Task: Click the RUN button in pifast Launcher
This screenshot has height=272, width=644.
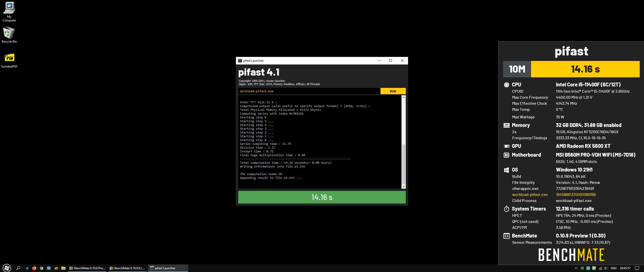Action: (393, 91)
